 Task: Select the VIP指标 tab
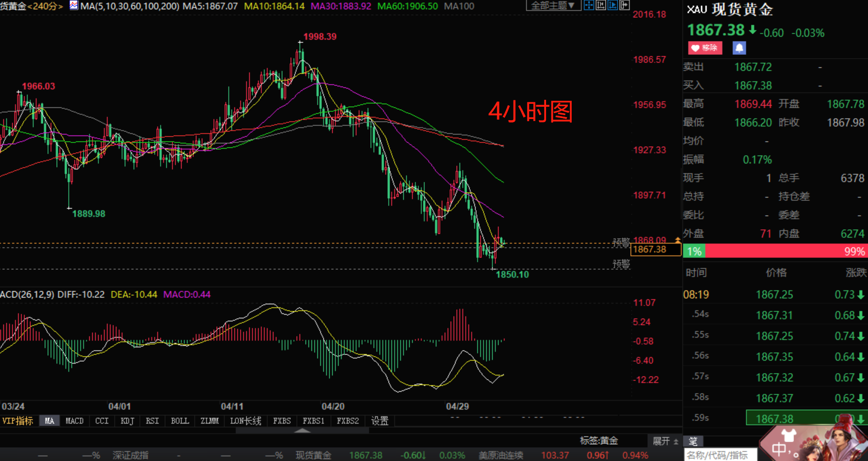(18, 421)
